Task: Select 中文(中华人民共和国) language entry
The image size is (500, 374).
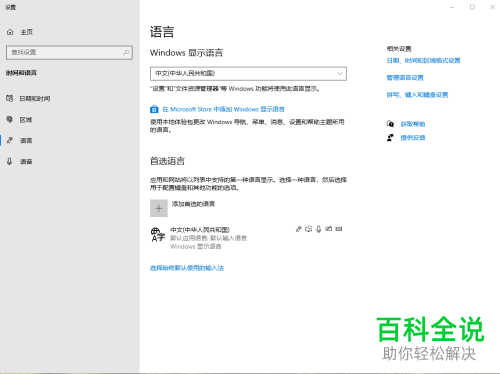Action: click(248, 238)
